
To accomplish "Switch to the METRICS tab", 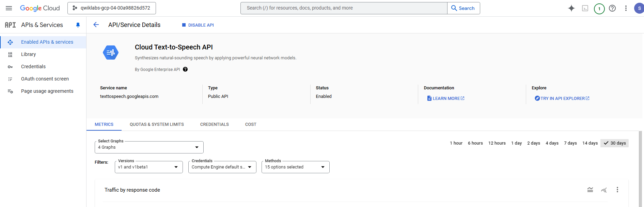I will pyautogui.click(x=104, y=124).
